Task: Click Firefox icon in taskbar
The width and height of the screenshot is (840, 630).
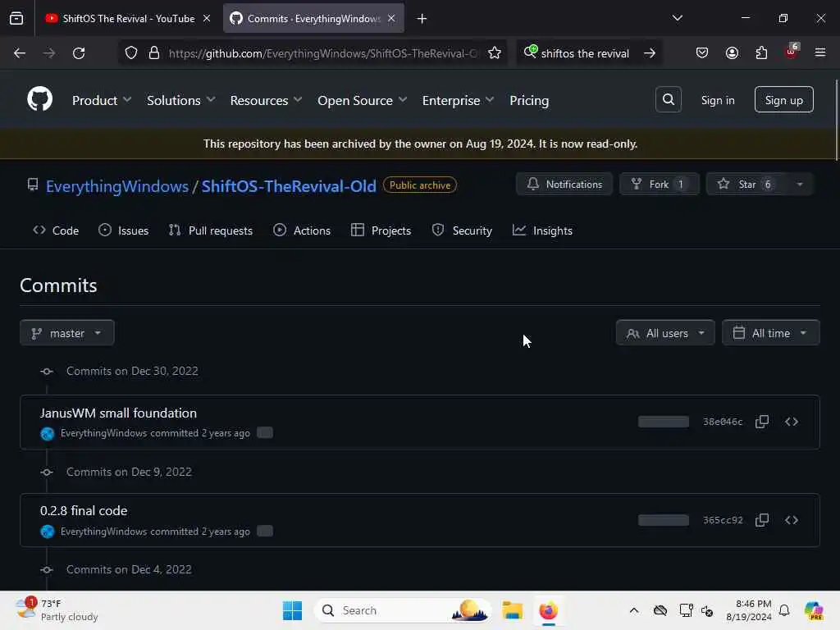Action: 548,610
